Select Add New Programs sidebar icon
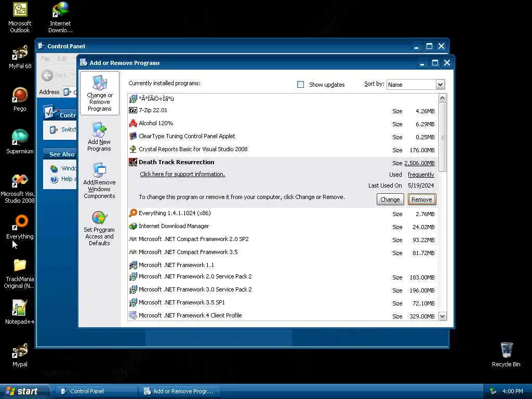The width and height of the screenshot is (532, 399). pyautogui.click(x=99, y=137)
